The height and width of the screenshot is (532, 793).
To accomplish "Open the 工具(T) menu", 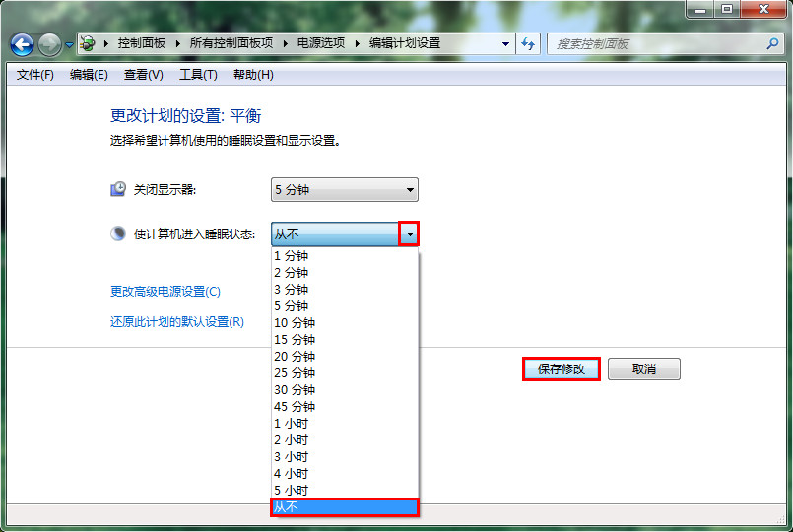I will click(x=198, y=75).
